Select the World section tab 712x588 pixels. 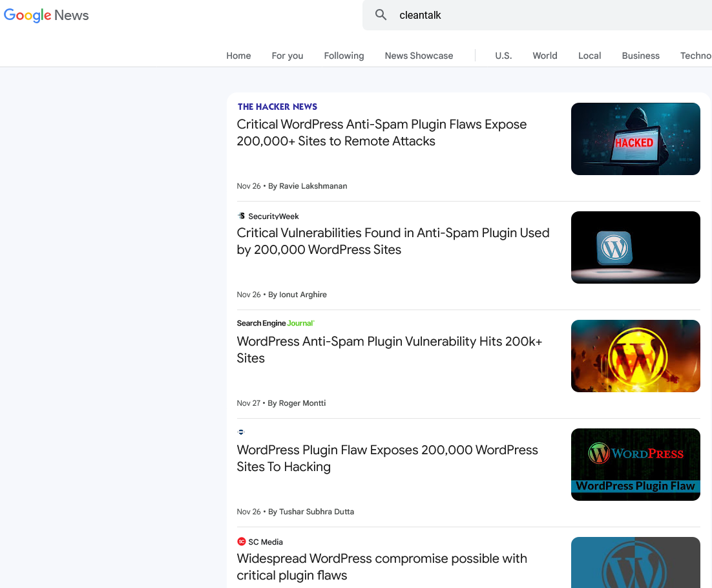click(x=545, y=56)
